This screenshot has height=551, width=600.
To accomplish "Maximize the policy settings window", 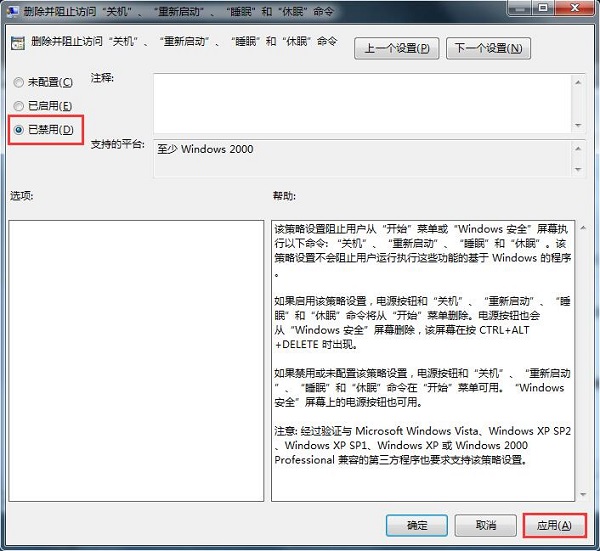I will point(543,8).
